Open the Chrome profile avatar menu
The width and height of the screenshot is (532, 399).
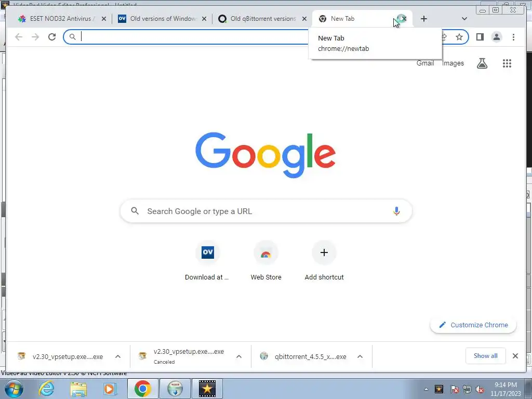pos(496,37)
